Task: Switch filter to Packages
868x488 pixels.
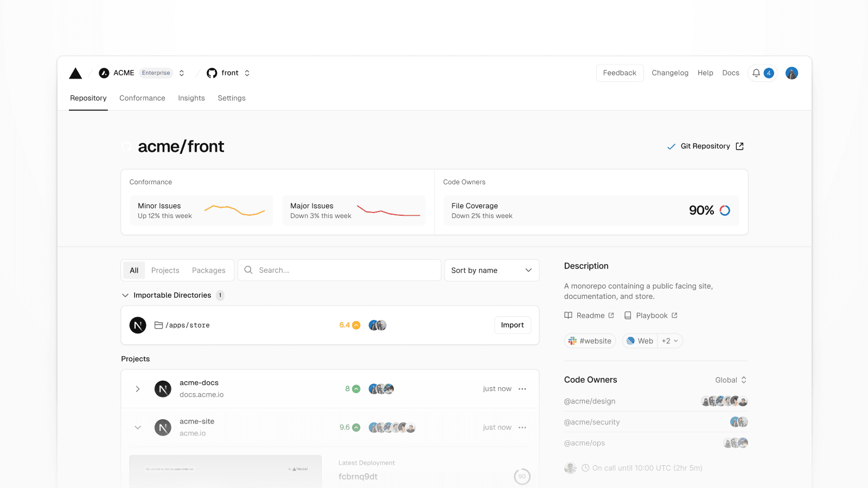Action: 208,271
